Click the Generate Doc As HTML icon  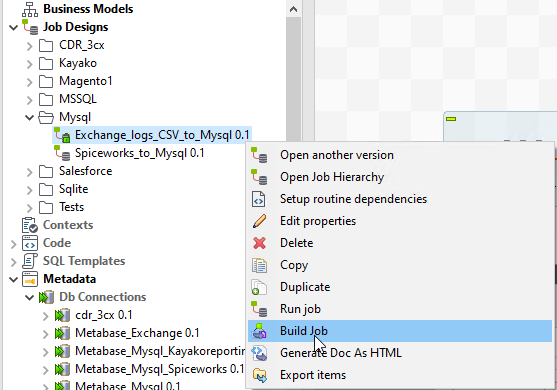pos(259,353)
